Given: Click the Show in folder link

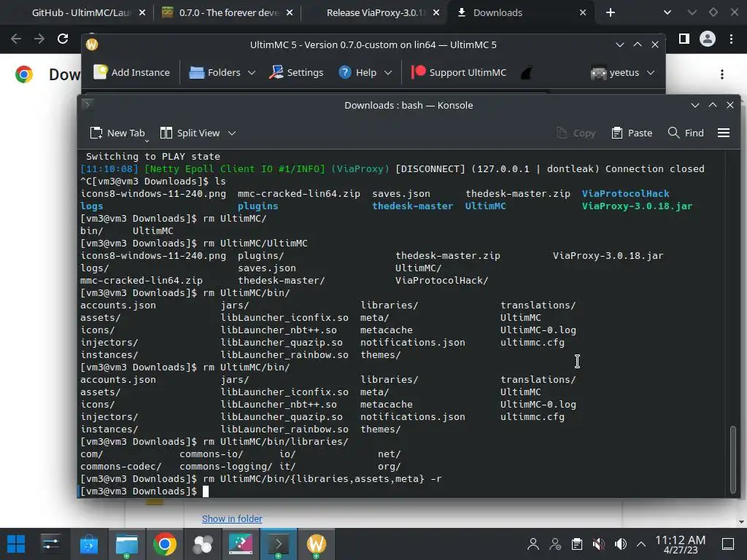Looking at the screenshot, I should point(232,518).
